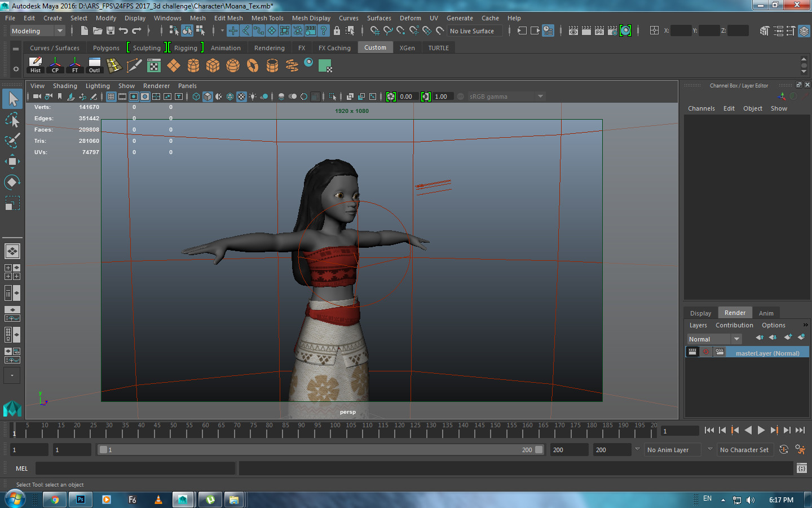Viewport: 812px width, 508px height.
Task: Open the UV Texture Editor shelf icon
Action: pyautogui.click(x=154, y=65)
